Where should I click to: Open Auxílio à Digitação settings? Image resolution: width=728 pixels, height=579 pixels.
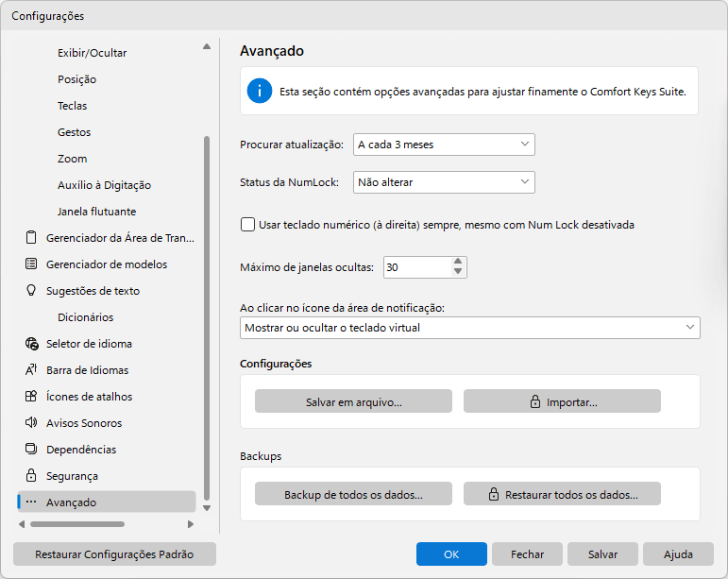(x=105, y=185)
